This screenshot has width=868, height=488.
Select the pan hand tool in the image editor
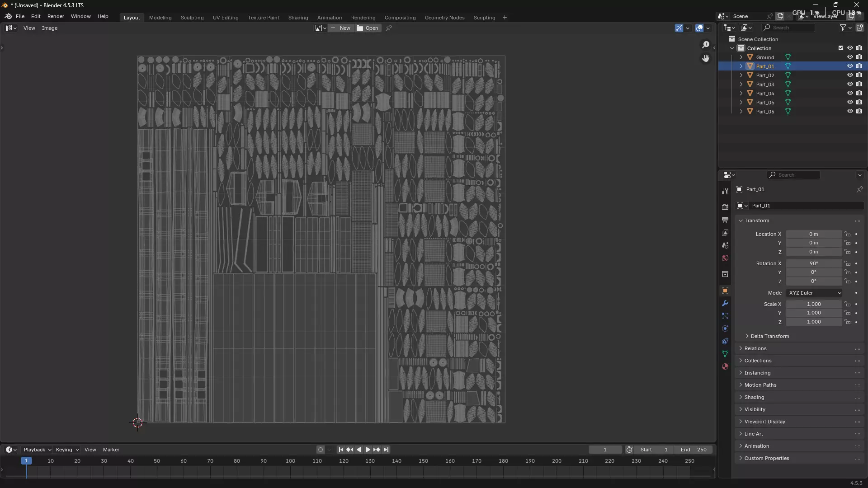pos(706,58)
